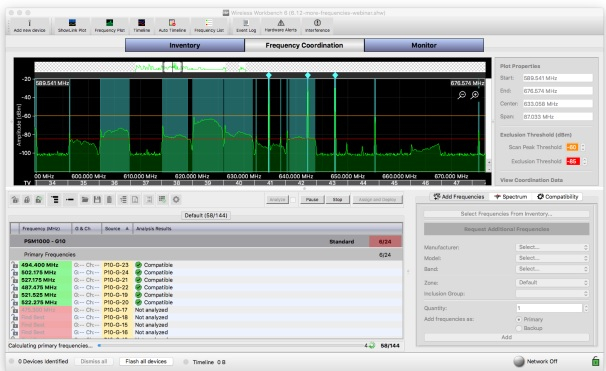The width and height of the screenshot is (606, 371).
Task: Click the Quantity input field
Action: (x=549, y=308)
